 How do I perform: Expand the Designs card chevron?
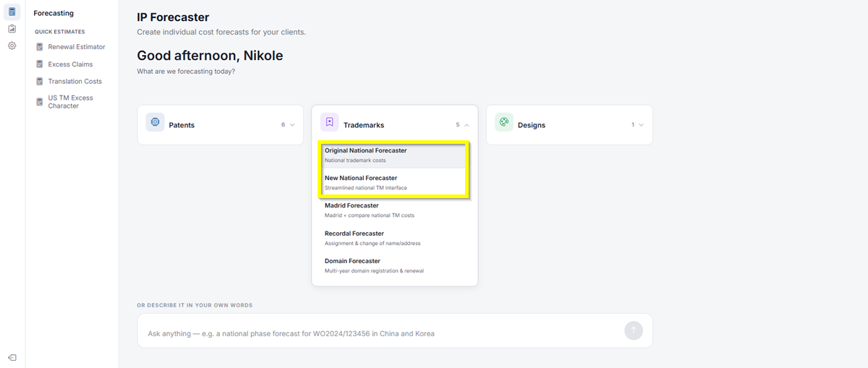(641, 125)
